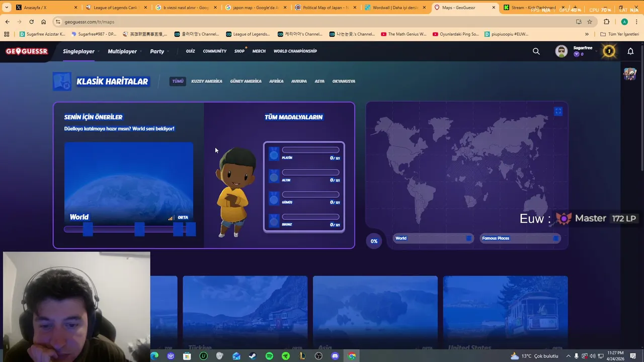The image size is (644, 362).
Task: Open Discord from the taskbar
Action: tap(335, 356)
